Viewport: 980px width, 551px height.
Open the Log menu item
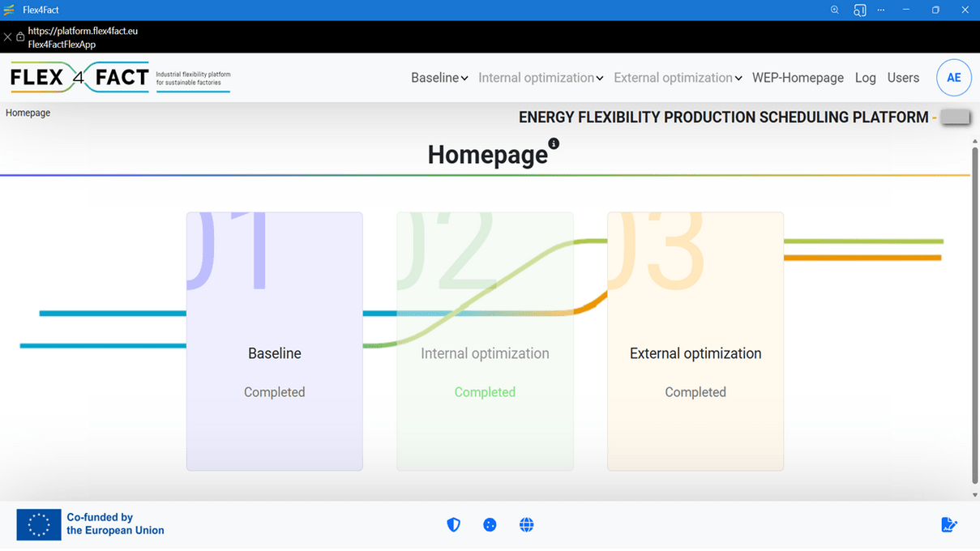[x=866, y=78]
